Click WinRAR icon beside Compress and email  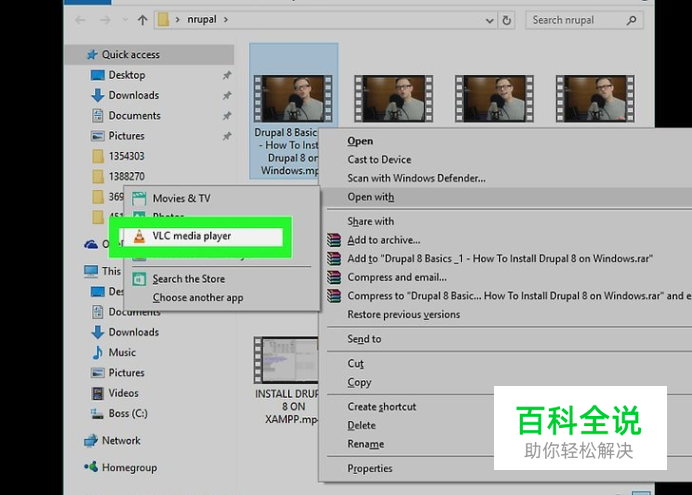334,277
